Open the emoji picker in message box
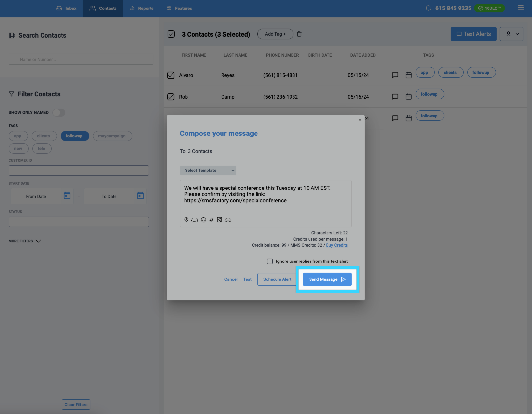 pos(204,220)
